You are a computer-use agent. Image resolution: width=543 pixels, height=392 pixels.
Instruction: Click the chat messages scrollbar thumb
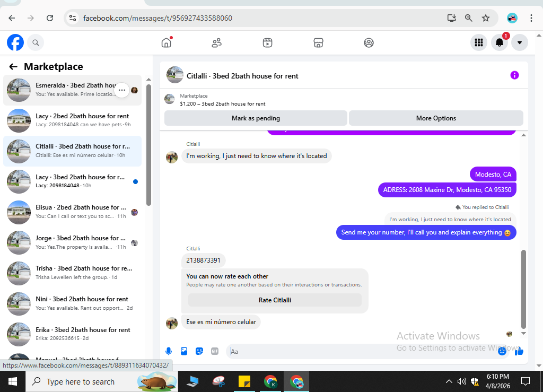point(523,289)
